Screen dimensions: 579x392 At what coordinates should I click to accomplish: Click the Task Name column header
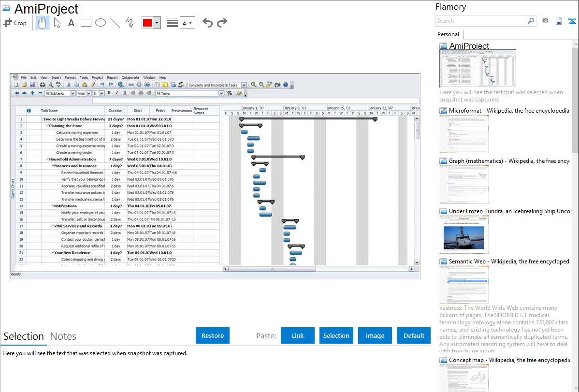tap(72, 111)
